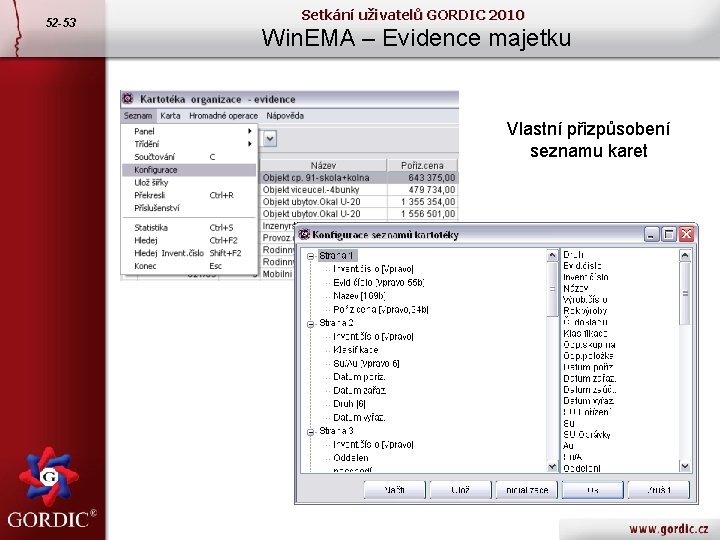
Task: Click tree panel scrollbar up arrow
Action: 552,255
